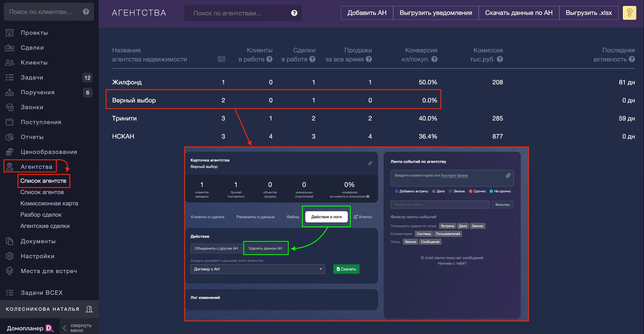This screenshot has width=644, height=334.
Task: Toggle the Звонки filter chip in Связь row
Action: click(410, 242)
